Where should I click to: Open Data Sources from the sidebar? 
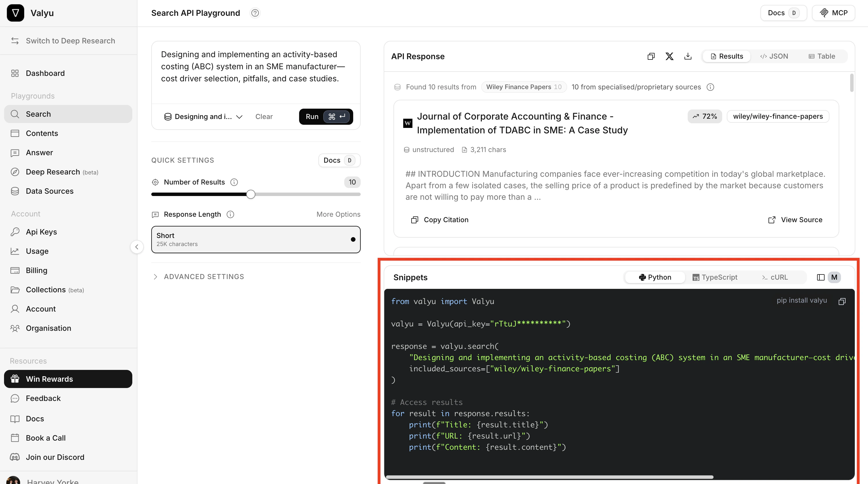coord(49,191)
